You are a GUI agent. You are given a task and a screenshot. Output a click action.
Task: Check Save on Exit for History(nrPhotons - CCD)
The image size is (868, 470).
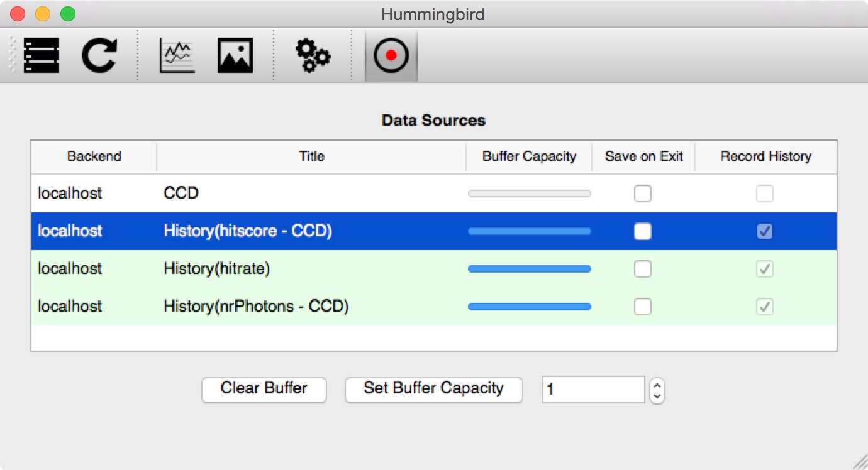point(643,307)
